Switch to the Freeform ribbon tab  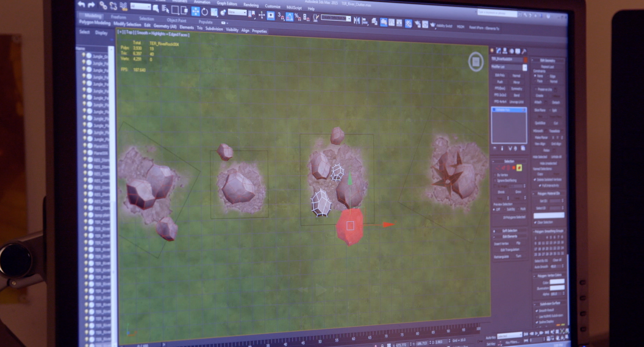(119, 17)
